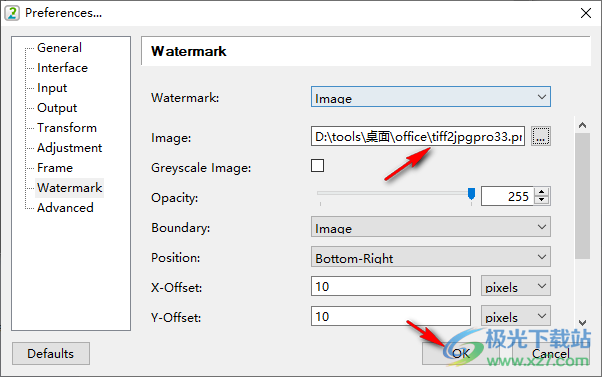Click the X-Offset input field

coord(391,286)
